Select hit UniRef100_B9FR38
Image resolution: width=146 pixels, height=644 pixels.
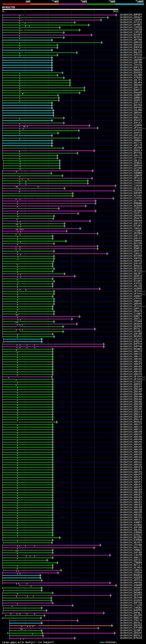tap(131, 47)
